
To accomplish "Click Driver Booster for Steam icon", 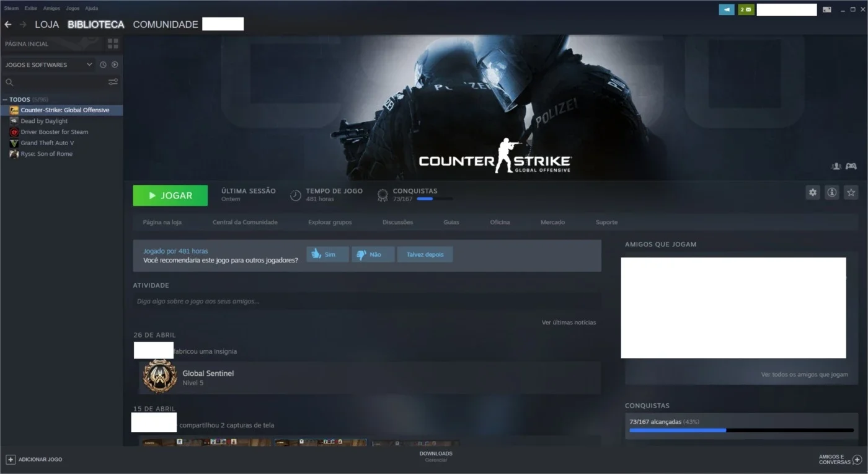I will [14, 132].
